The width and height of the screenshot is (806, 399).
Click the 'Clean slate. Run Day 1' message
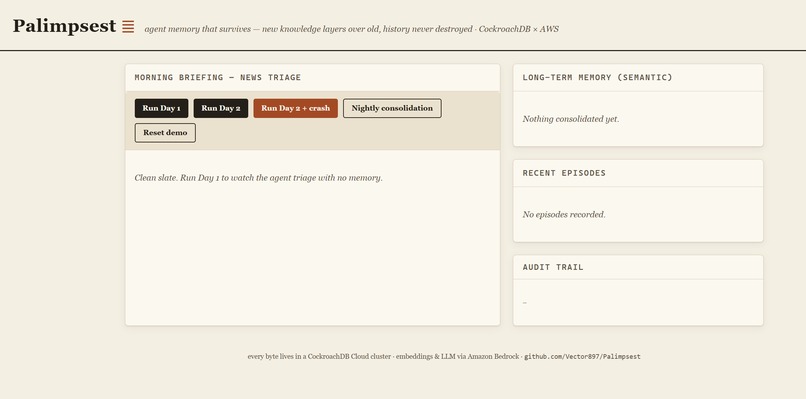(259, 178)
